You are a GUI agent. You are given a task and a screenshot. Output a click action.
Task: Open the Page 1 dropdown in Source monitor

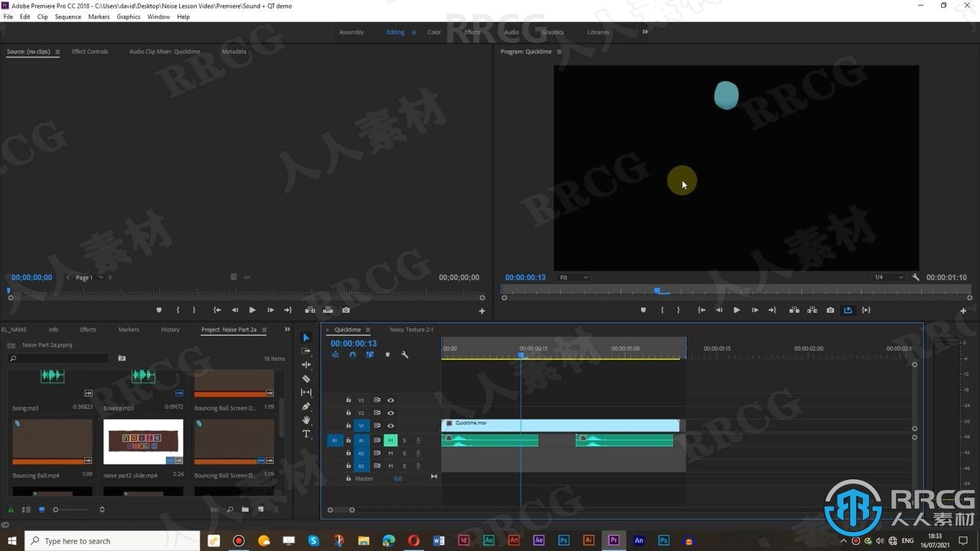coord(88,278)
